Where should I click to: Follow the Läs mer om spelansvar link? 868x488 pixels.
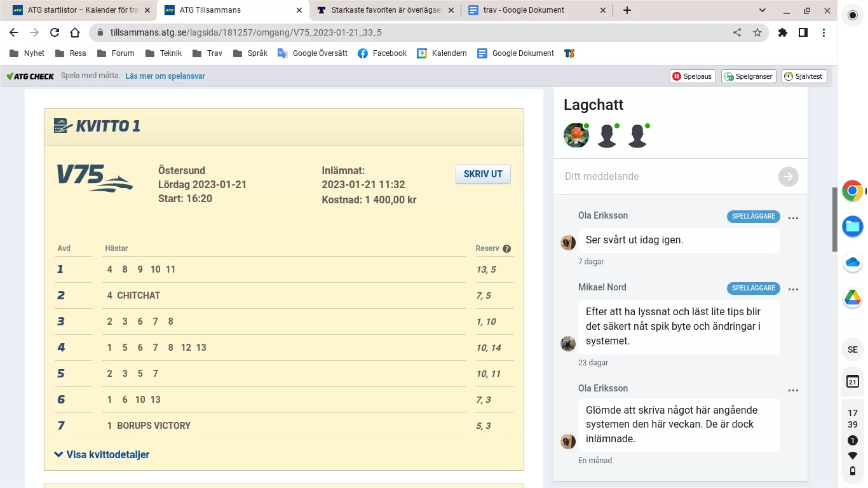tap(165, 76)
